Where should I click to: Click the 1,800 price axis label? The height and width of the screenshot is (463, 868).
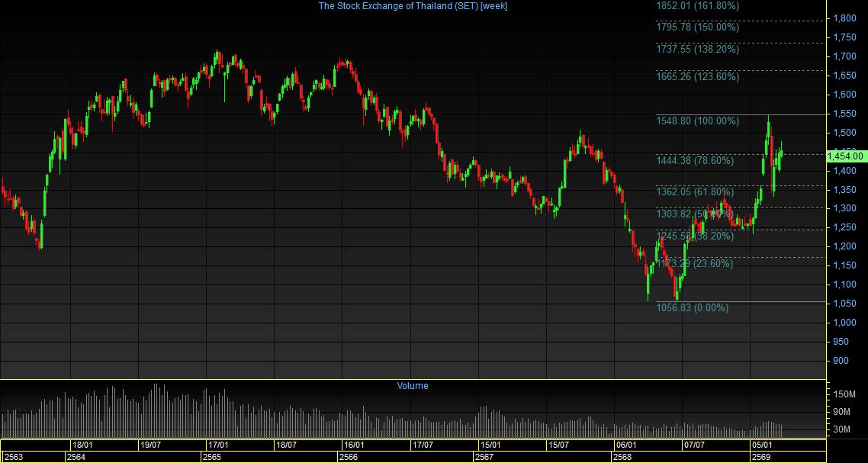pos(845,18)
